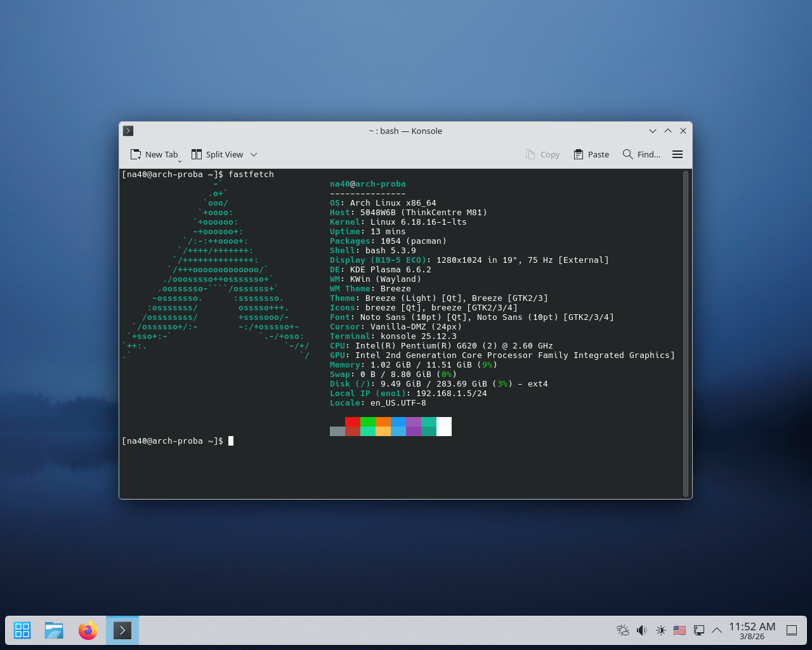The height and width of the screenshot is (650, 812).
Task: Open the clock showing 11:52 AM
Action: (752, 630)
